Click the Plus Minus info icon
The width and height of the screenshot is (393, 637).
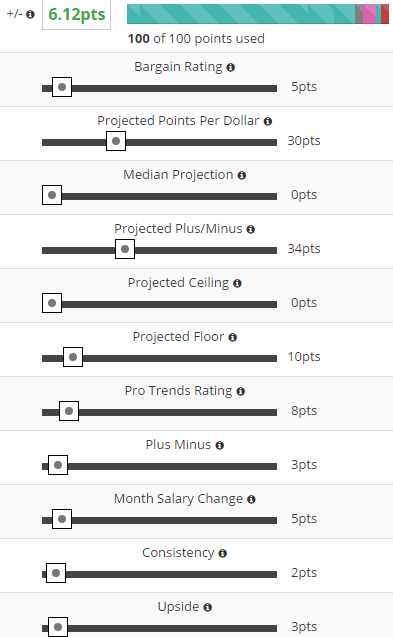coord(219,446)
